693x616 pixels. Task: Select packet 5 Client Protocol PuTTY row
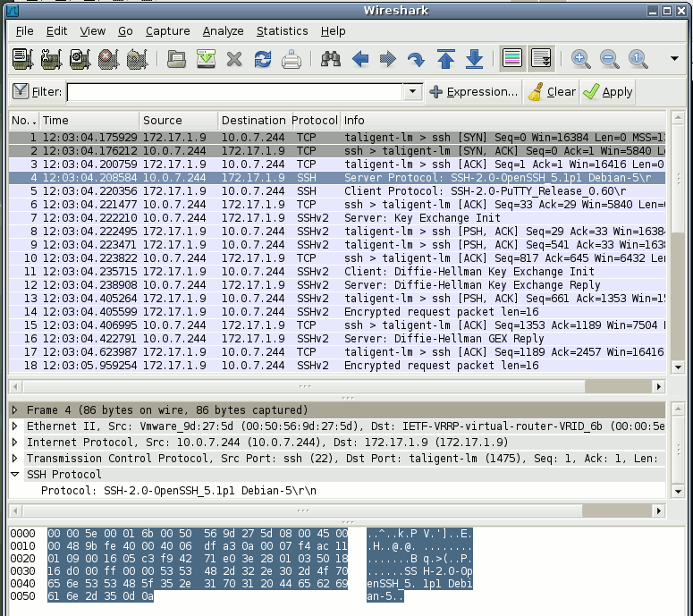337,191
